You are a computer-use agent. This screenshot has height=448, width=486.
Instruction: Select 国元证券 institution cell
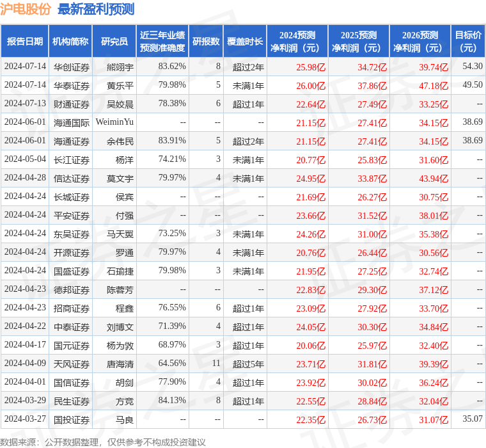click(x=72, y=346)
